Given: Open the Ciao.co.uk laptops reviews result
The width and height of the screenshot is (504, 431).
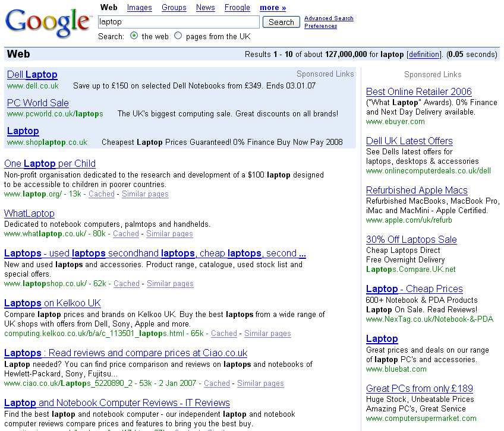Looking at the screenshot, I should coord(125,353).
